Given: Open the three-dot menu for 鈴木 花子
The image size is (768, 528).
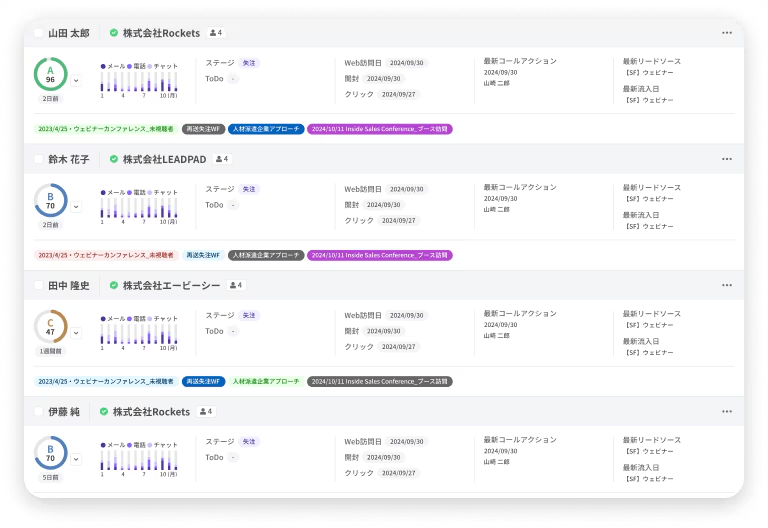Looking at the screenshot, I should click(727, 159).
